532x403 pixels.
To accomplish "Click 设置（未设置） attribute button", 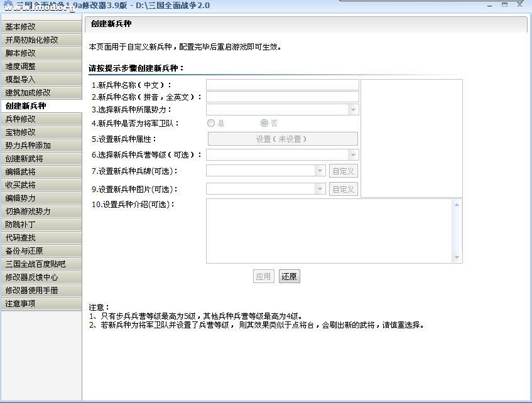I will (283, 139).
